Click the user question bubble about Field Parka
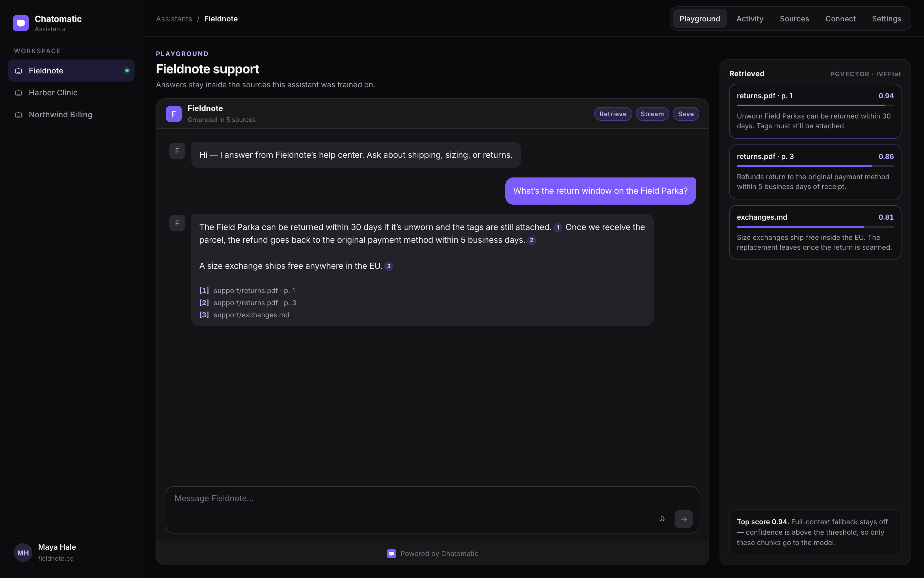924x578 pixels. click(600, 191)
